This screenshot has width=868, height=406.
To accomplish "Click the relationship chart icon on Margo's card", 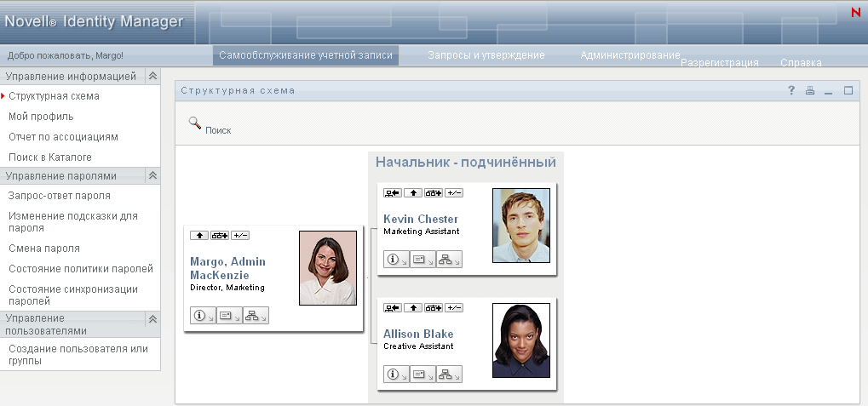I will [220, 236].
